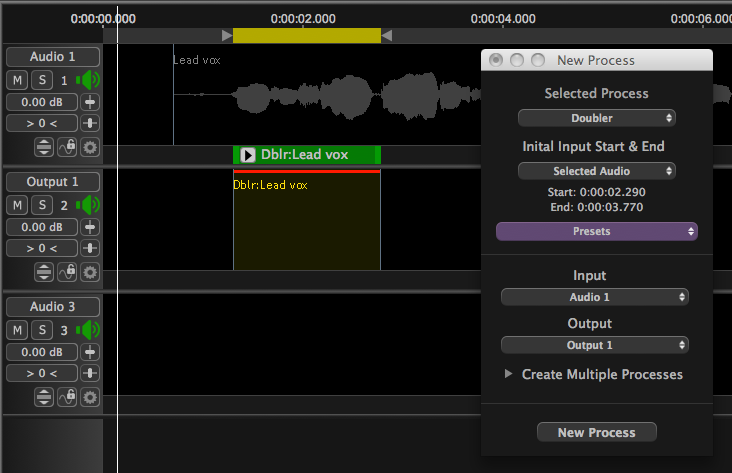This screenshot has width=732, height=473.
Task: Click the green speaker icon on Audio 1
Action: (90, 80)
